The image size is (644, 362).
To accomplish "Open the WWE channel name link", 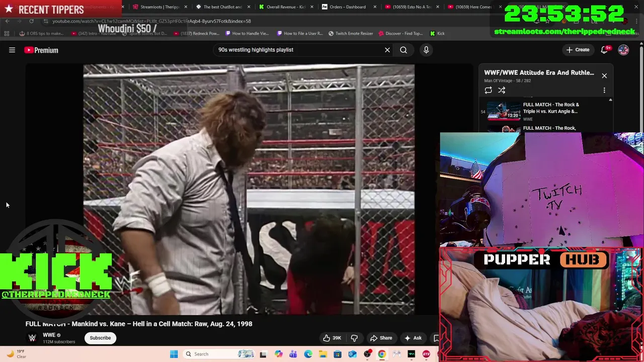I will 49,335.
